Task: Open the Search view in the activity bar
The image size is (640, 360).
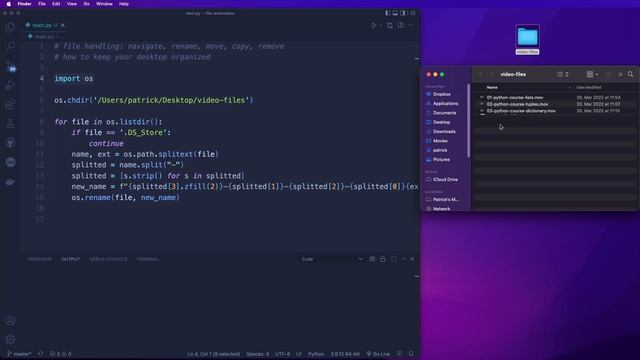Action: [x=11, y=46]
